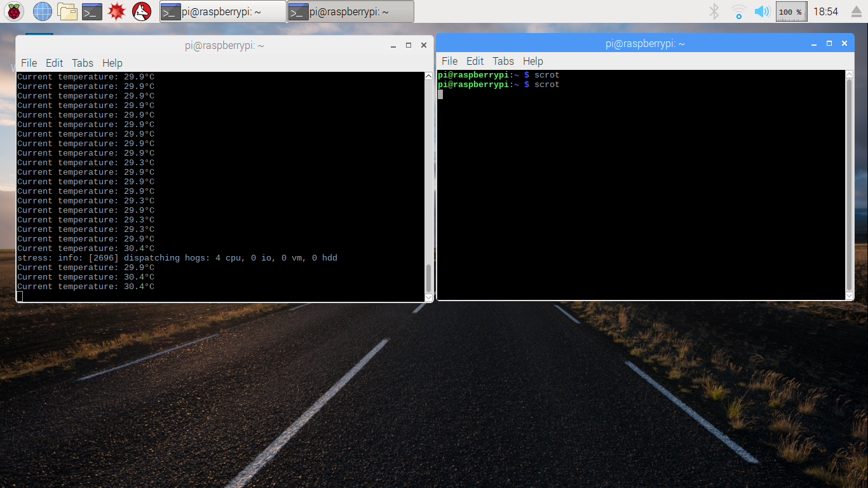
Task: Click the right terminal scrollbar up arrow
Action: point(850,74)
